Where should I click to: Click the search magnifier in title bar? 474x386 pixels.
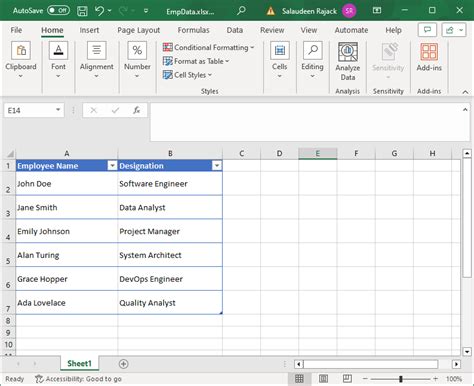click(x=241, y=11)
